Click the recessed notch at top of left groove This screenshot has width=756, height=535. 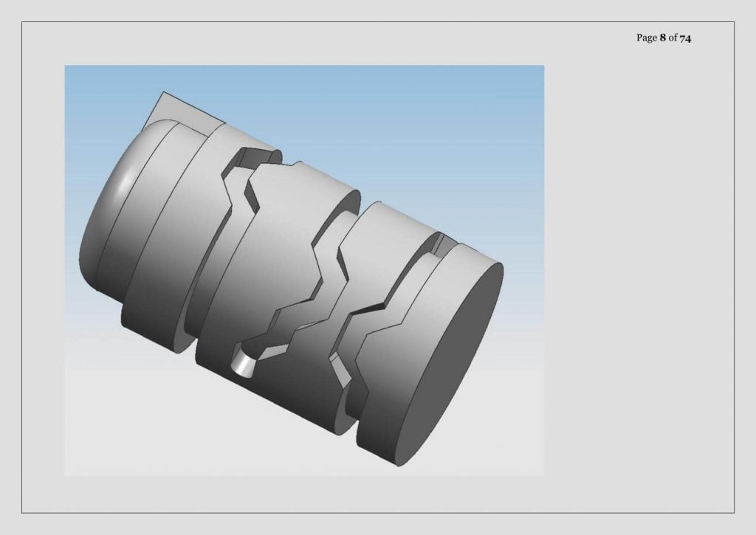click(x=255, y=156)
